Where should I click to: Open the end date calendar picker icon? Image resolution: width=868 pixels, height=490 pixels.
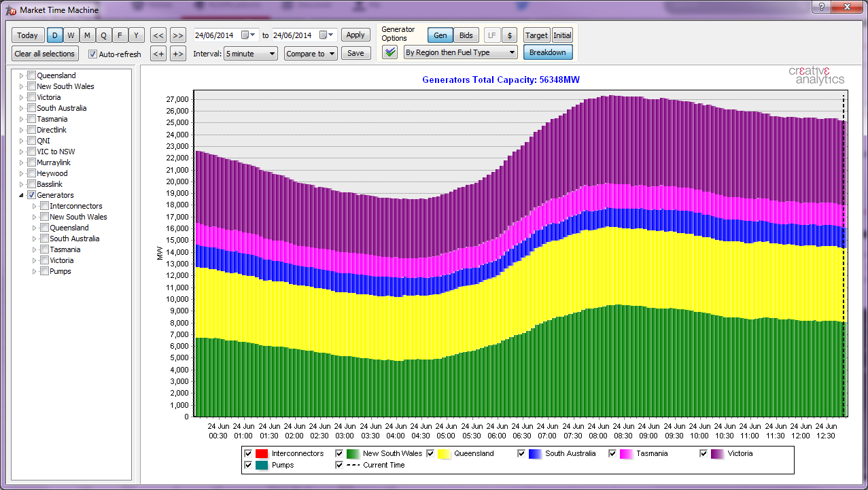click(x=323, y=35)
